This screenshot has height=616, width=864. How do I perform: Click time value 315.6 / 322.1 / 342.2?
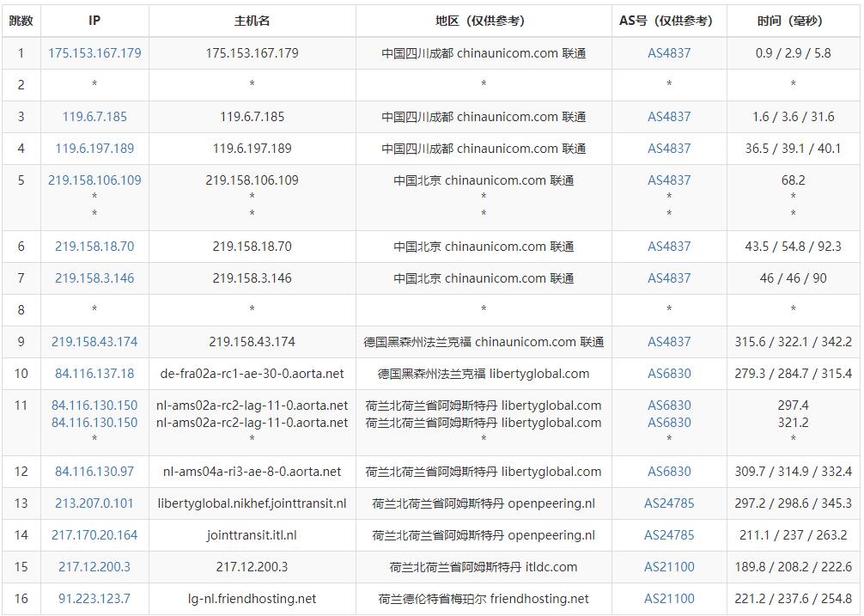coord(793,342)
